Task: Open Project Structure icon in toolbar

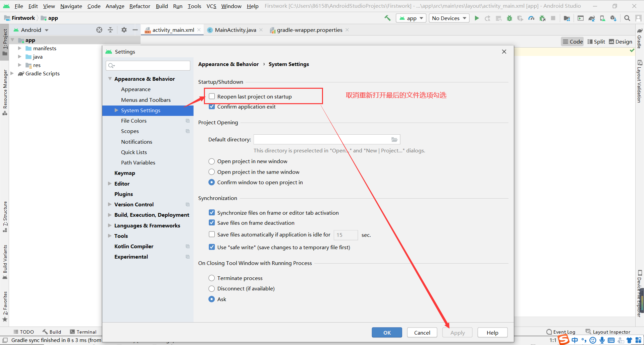Action: click(567, 18)
